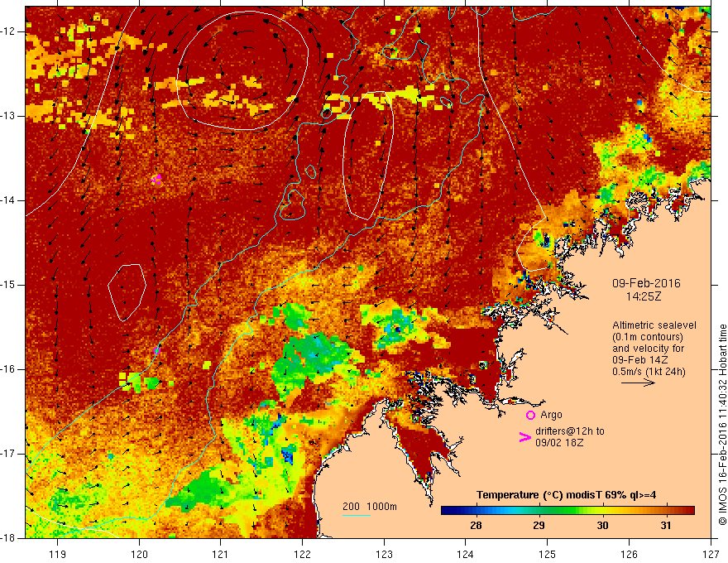Screen dimensions: 728x563
Task: Click the 09/02 18Z legend text
Action: click(x=559, y=443)
